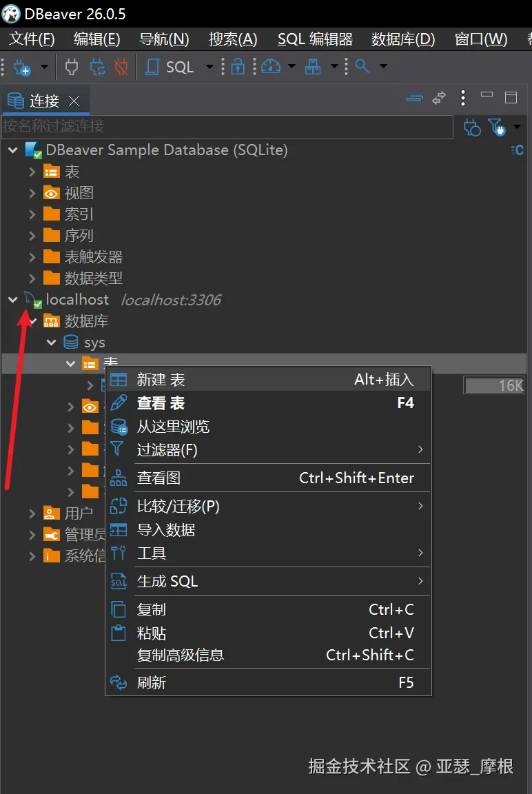Choose 查看图 from context menu
The height and width of the screenshot is (794, 532).
pos(268,478)
